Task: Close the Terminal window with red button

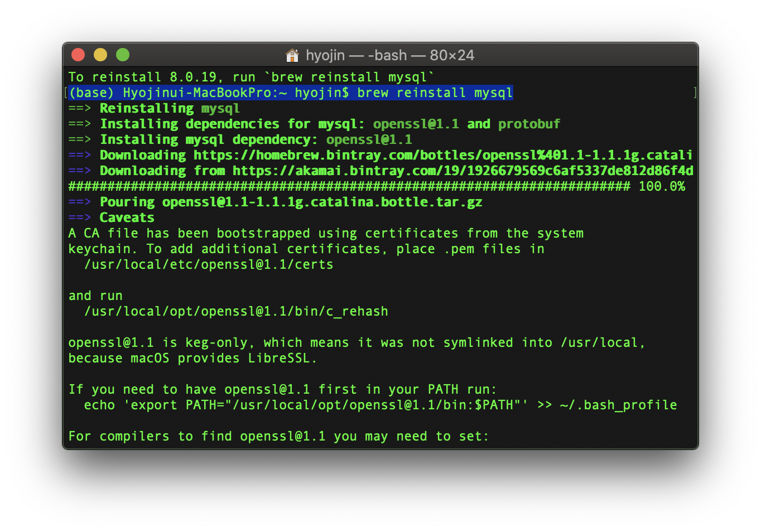Action: (x=78, y=55)
